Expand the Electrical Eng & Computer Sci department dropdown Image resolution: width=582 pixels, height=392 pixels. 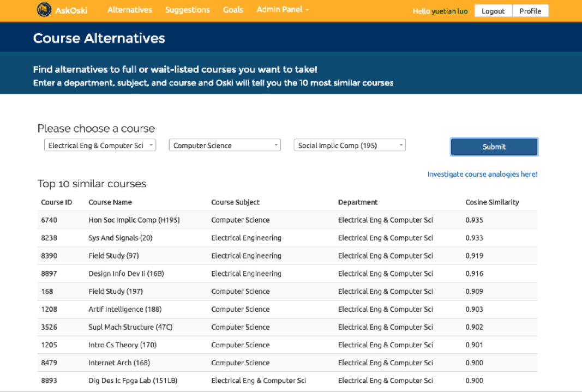coord(100,146)
